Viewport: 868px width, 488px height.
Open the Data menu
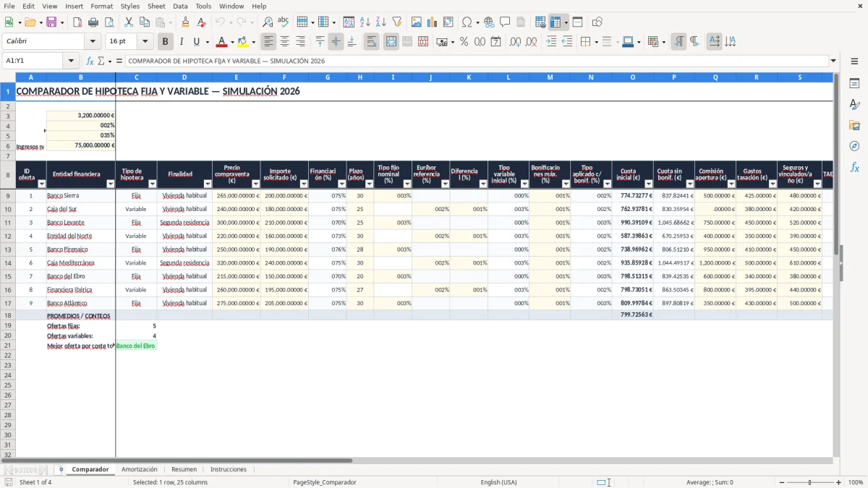coord(180,6)
